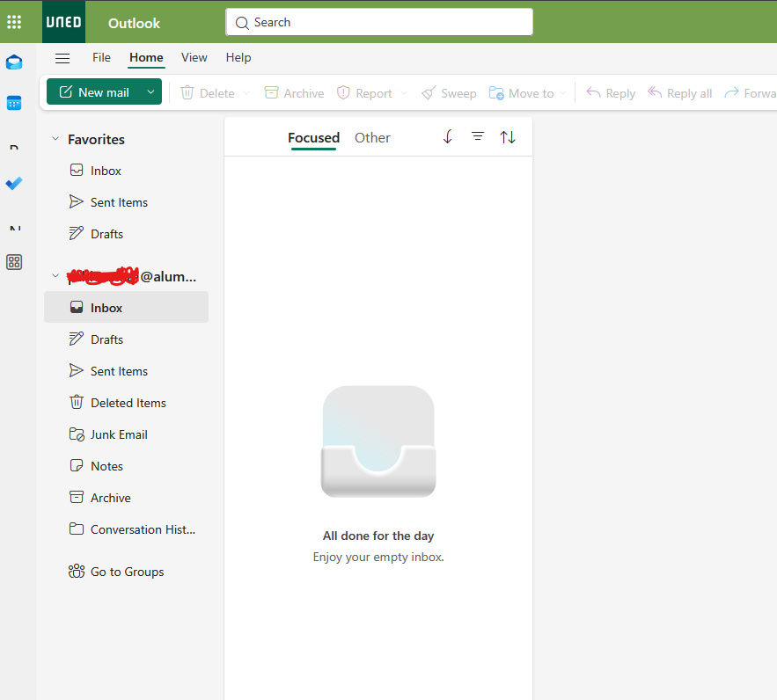The image size is (777, 700).
Task: Open the File menu
Action: click(101, 57)
